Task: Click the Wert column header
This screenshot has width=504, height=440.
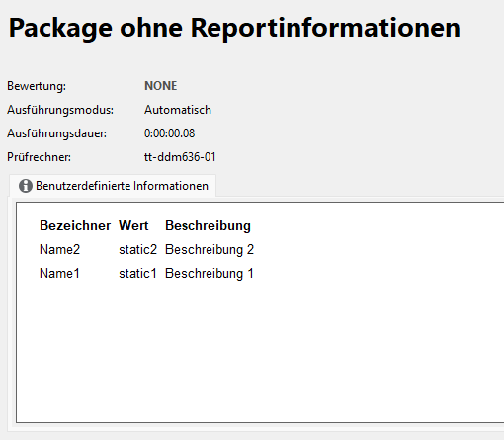Action: pos(133,225)
